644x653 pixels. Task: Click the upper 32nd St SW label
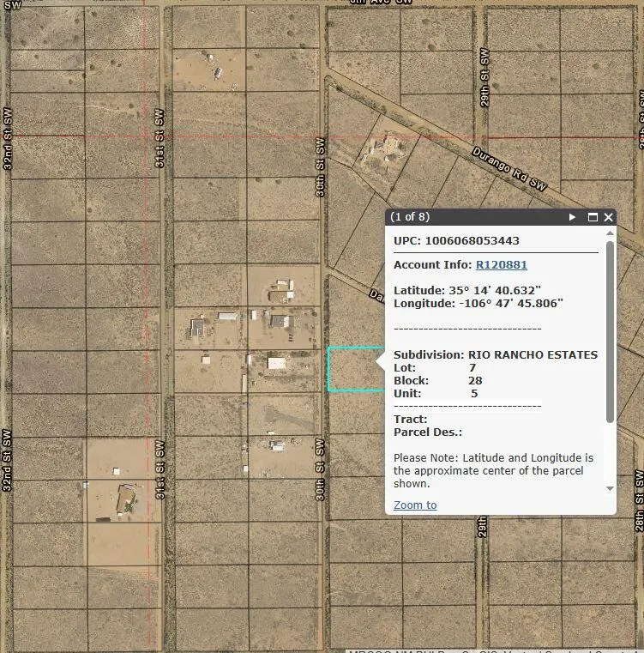point(9,139)
